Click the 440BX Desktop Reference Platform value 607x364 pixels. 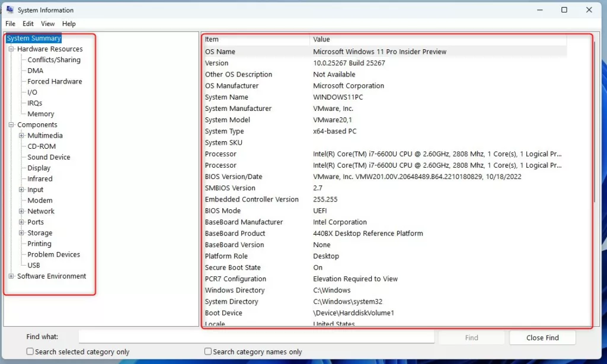[x=368, y=234]
